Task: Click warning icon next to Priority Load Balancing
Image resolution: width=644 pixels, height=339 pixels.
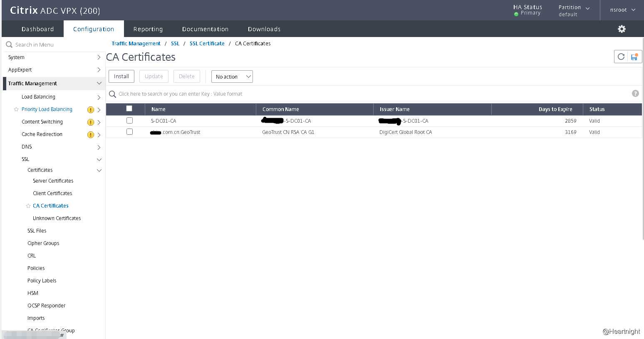Action: click(x=90, y=110)
